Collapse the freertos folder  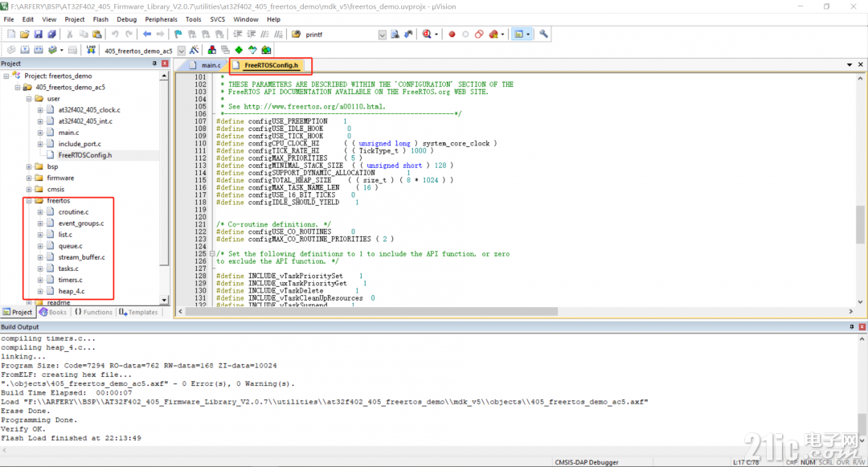tap(29, 201)
